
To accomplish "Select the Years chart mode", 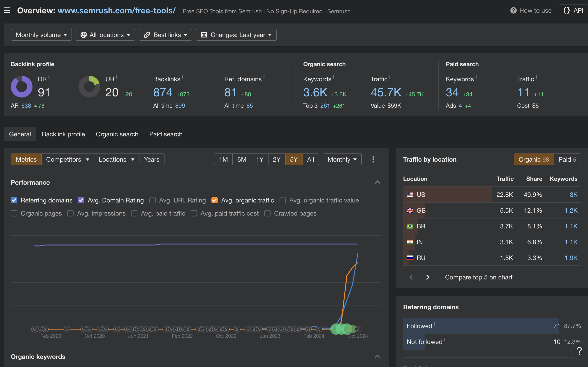I will (x=152, y=160).
